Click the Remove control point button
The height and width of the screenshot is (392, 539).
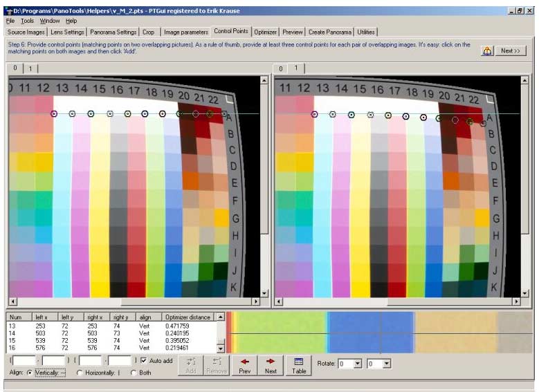click(x=217, y=365)
